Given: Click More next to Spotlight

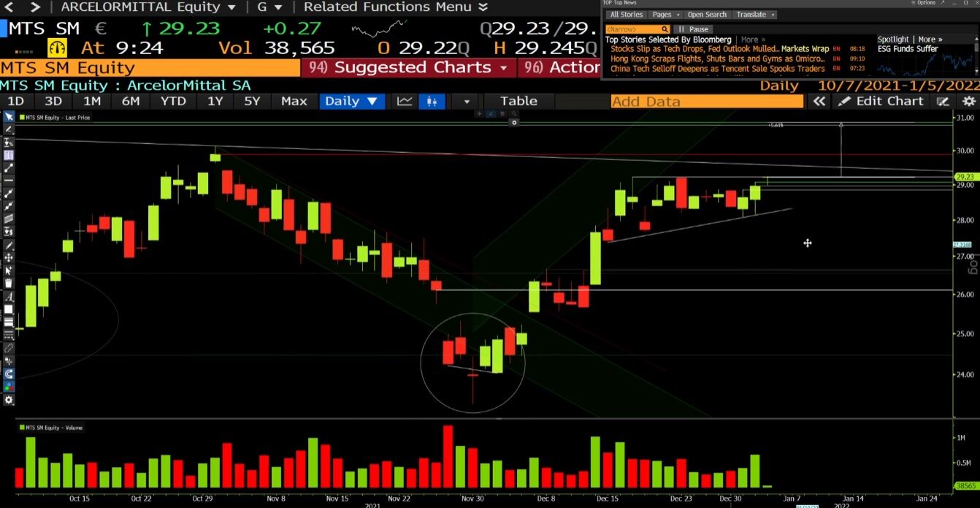Looking at the screenshot, I should point(930,39).
